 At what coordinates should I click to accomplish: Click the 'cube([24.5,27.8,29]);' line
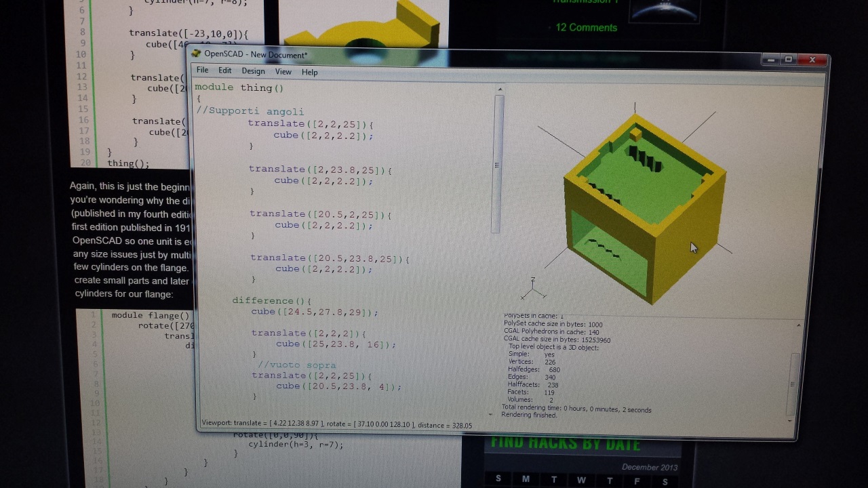click(x=315, y=312)
